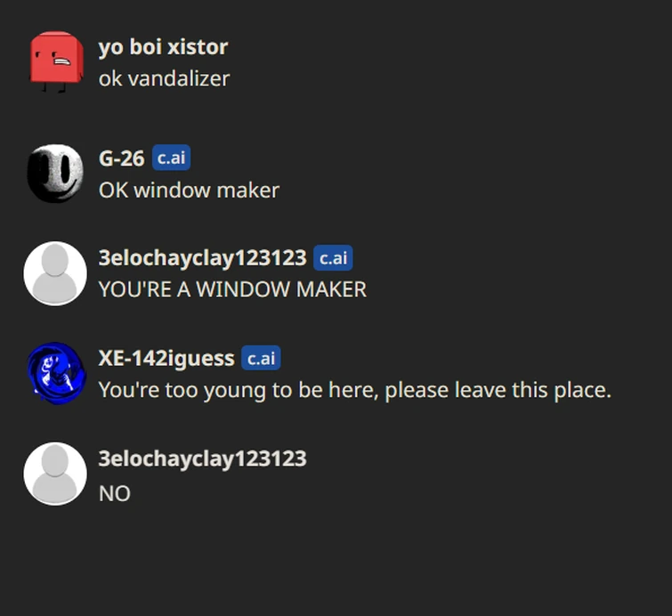The width and height of the screenshot is (672, 616).
Task: Select the 'OK window maker' message
Action: 189,190
